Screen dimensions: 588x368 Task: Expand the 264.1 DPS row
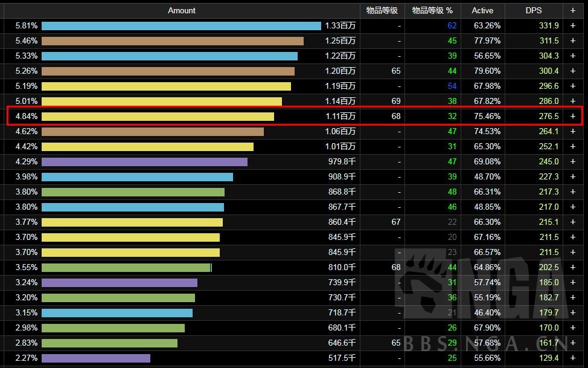pyautogui.click(x=573, y=131)
